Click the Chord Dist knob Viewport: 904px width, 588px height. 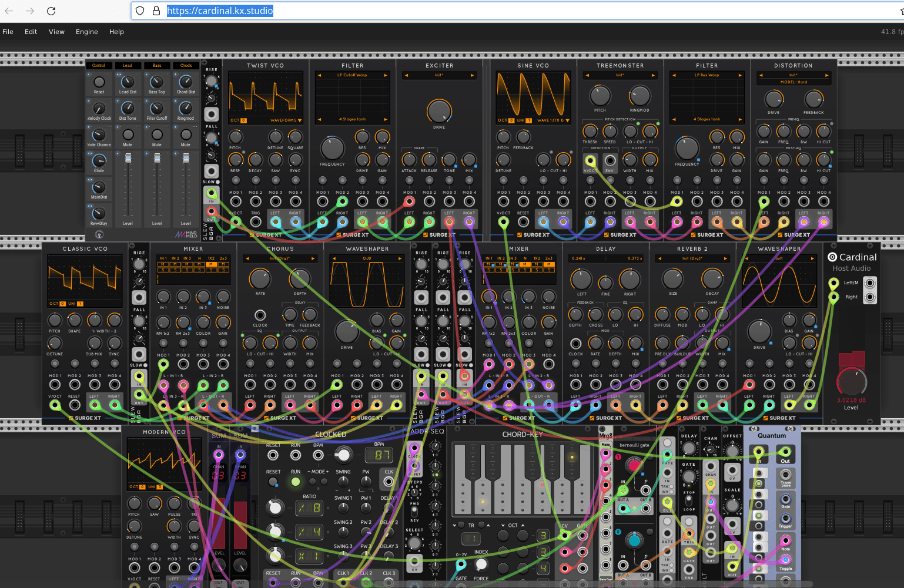coord(186,82)
